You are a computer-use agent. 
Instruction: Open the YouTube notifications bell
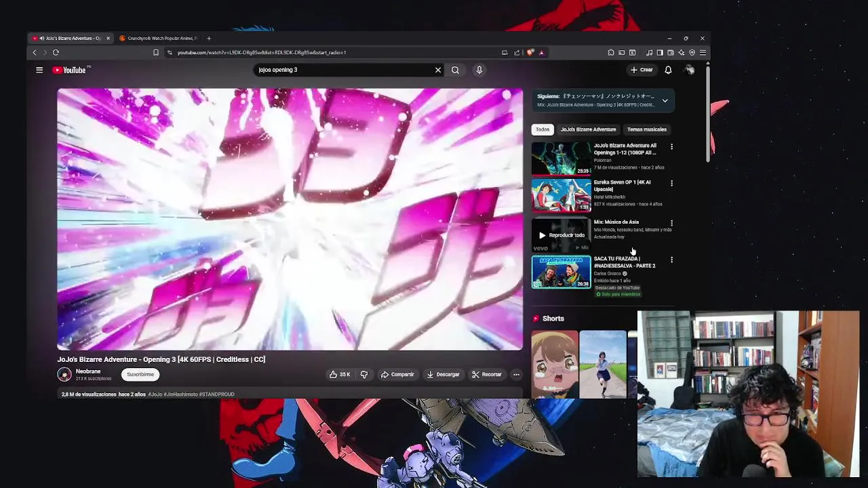coord(668,70)
